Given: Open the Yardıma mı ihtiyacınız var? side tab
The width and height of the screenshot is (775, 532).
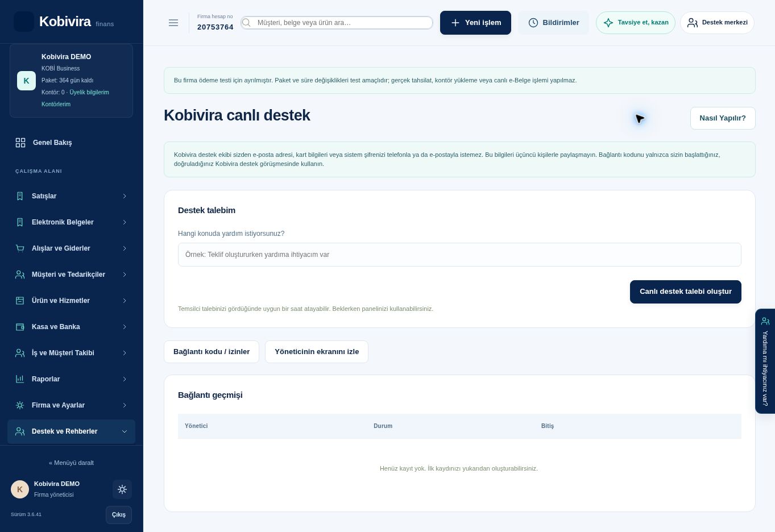Looking at the screenshot, I should tap(765, 361).
